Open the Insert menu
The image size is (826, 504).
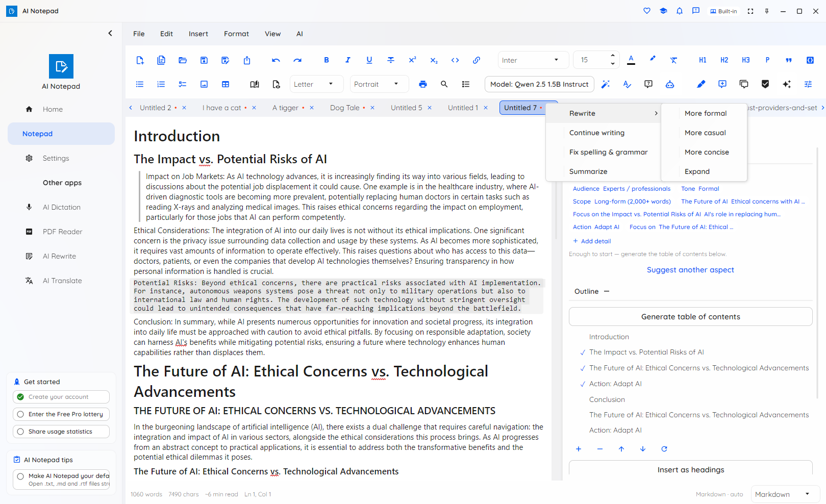(x=198, y=34)
